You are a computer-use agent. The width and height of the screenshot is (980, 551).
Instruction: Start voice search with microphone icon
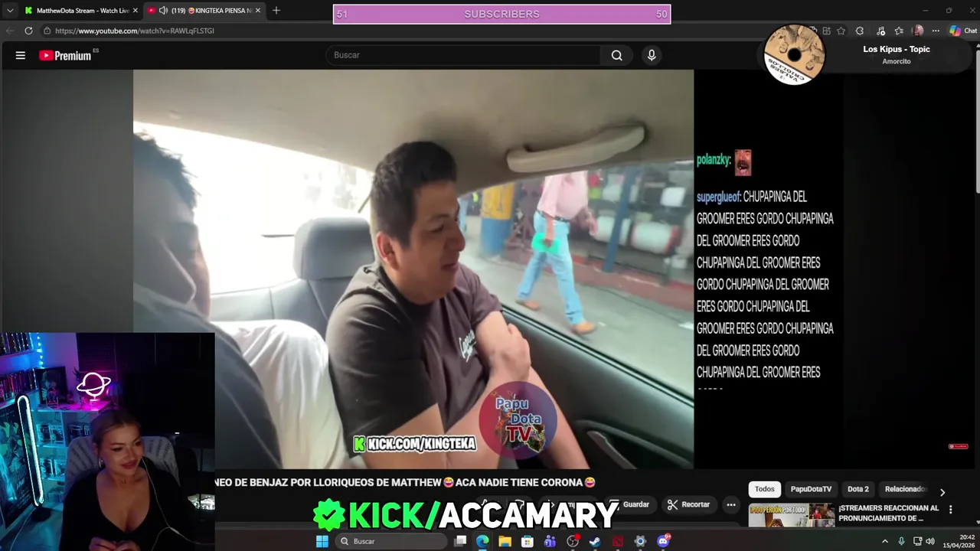(x=652, y=55)
